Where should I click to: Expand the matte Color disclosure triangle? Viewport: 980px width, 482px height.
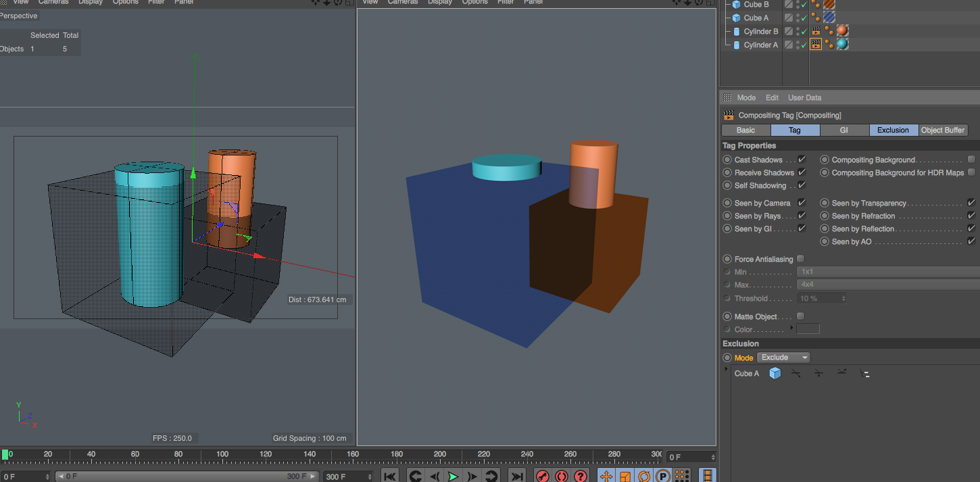click(x=792, y=329)
